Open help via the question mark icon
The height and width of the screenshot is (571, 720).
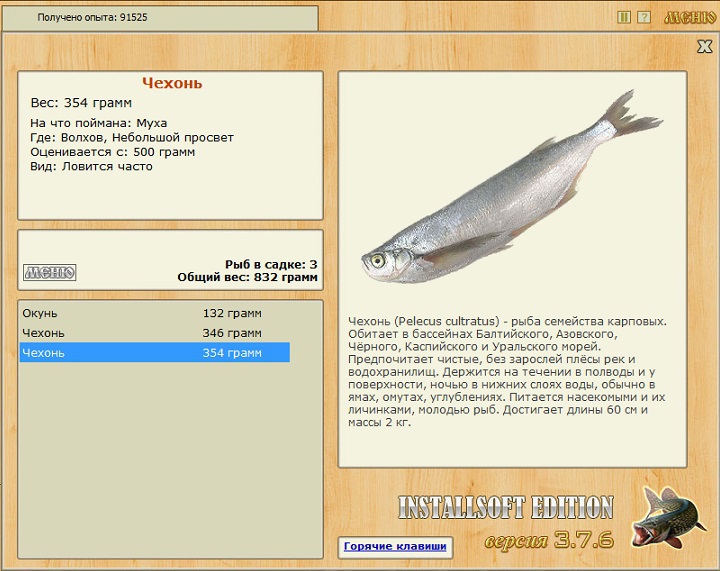(x=644, y=17)
